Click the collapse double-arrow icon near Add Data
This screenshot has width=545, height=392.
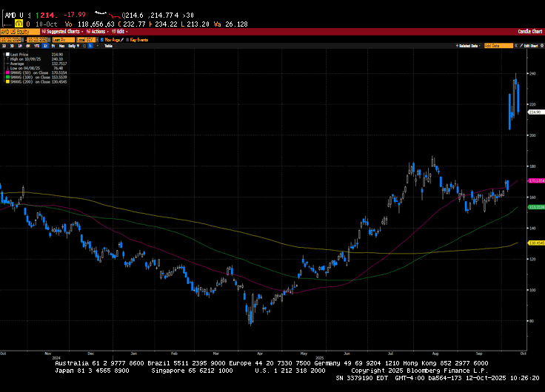tap(515, 46)
